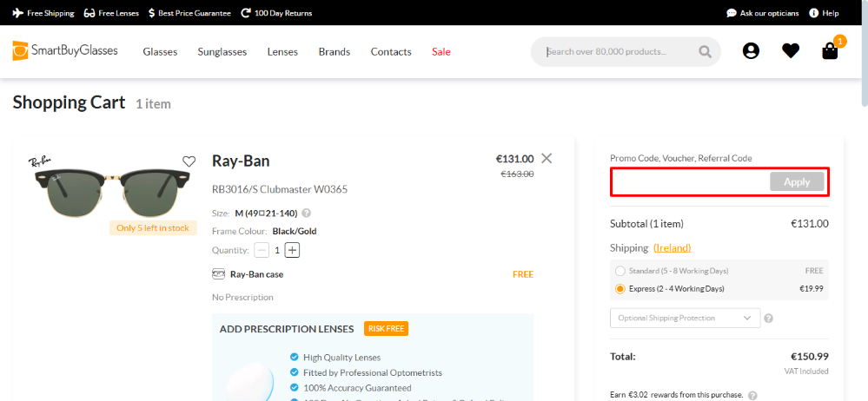Add Ray-Ban item to wishlist heart
This screenshot has width=868, height=401.
(x=189, y=161)
